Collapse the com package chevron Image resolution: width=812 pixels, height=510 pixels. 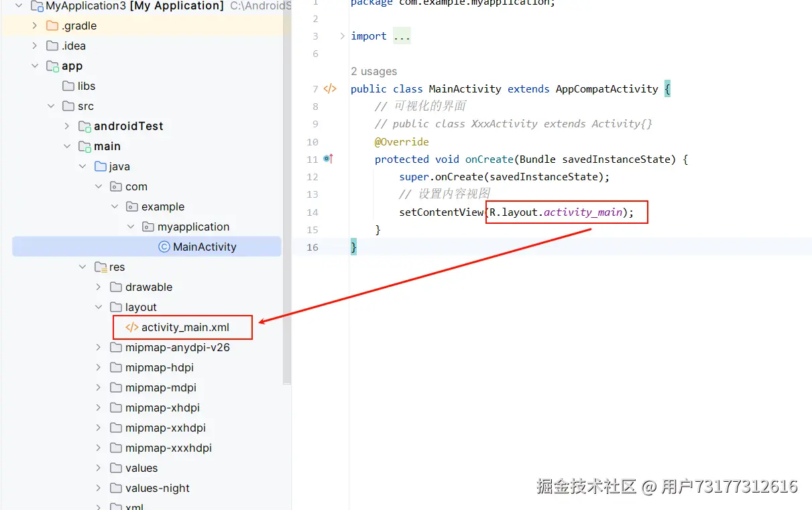[99, 186]
